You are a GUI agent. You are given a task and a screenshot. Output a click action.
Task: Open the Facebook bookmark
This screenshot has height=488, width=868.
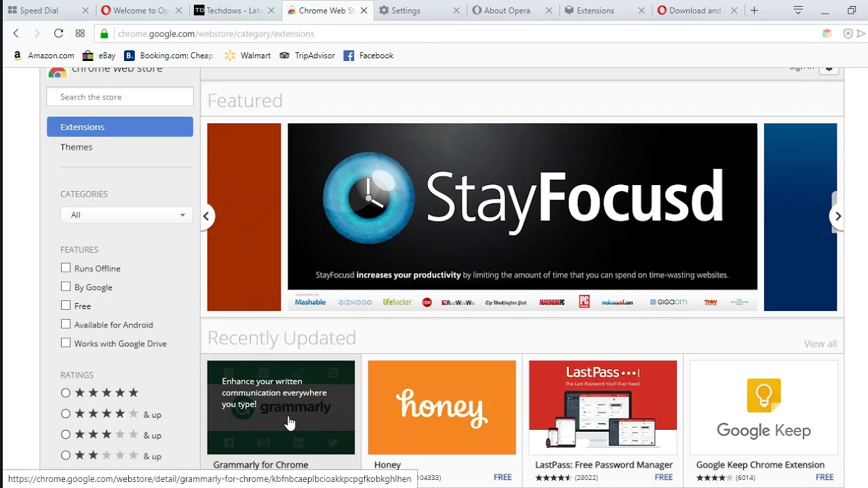click(x=368, y=56)
